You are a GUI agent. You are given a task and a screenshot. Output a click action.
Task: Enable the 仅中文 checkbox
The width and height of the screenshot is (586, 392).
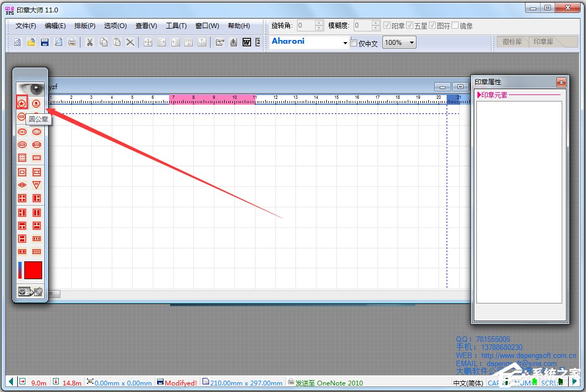point(354,43)
